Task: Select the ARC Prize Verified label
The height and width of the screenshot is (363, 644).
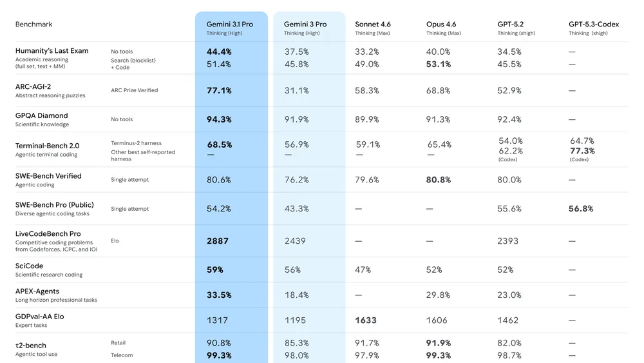Action: click(x=134, y=90)
